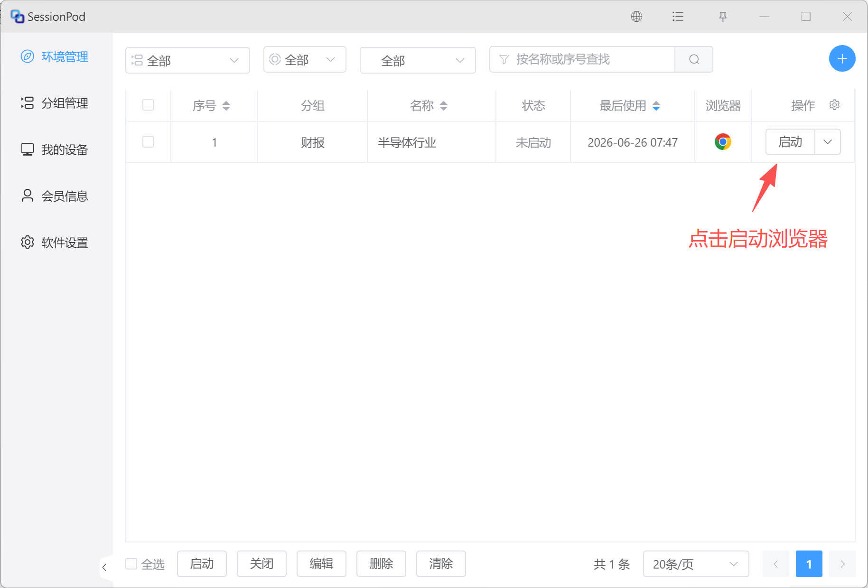
Task: Enable the 全选 checkbox at bottom
Action: [131, 564]
